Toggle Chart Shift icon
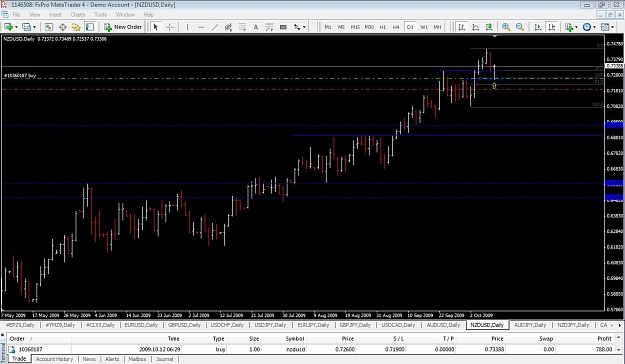 552,27
